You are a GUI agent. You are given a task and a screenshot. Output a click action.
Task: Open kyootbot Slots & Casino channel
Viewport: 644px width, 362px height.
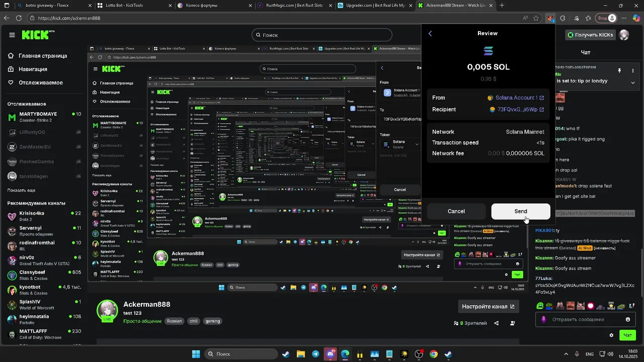tap(44, 290)
